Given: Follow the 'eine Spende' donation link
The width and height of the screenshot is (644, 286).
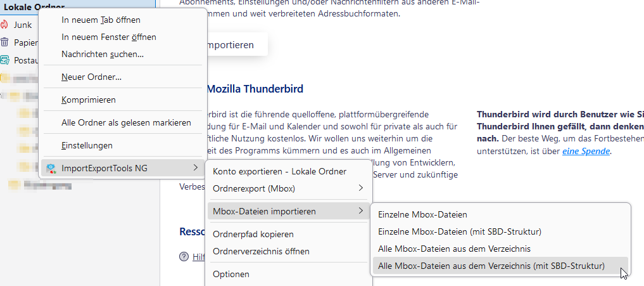Looking at the screenshot, I should pyautogui.click(x=586, y=151).
